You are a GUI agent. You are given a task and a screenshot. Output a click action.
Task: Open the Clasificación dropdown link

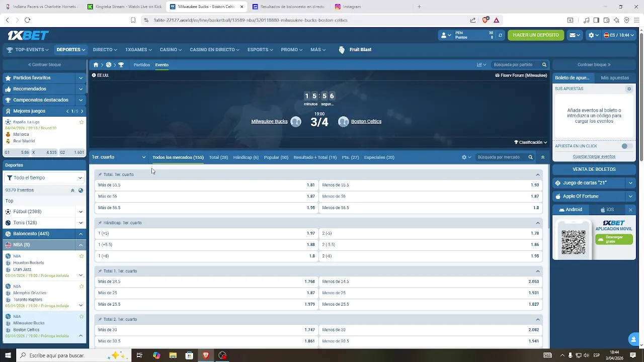531,142
